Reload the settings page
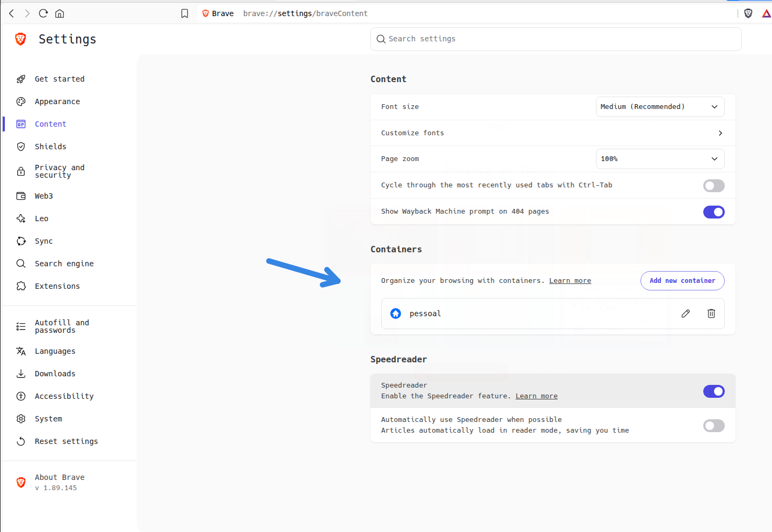The width and height of the screenshot is (772, 532). 43,13
